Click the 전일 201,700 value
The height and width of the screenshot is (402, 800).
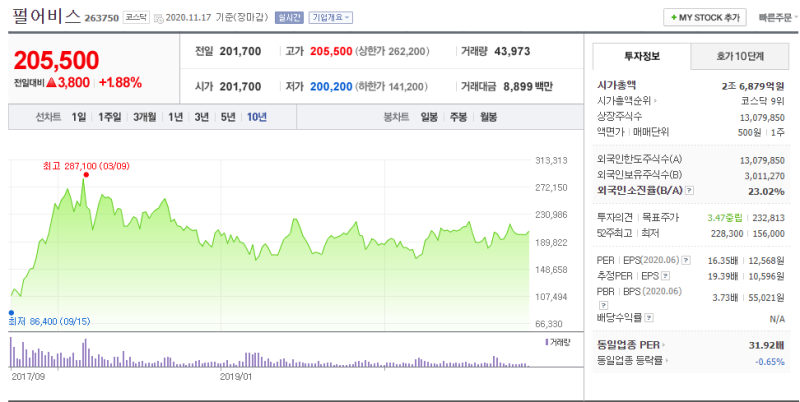coord(240,51)
